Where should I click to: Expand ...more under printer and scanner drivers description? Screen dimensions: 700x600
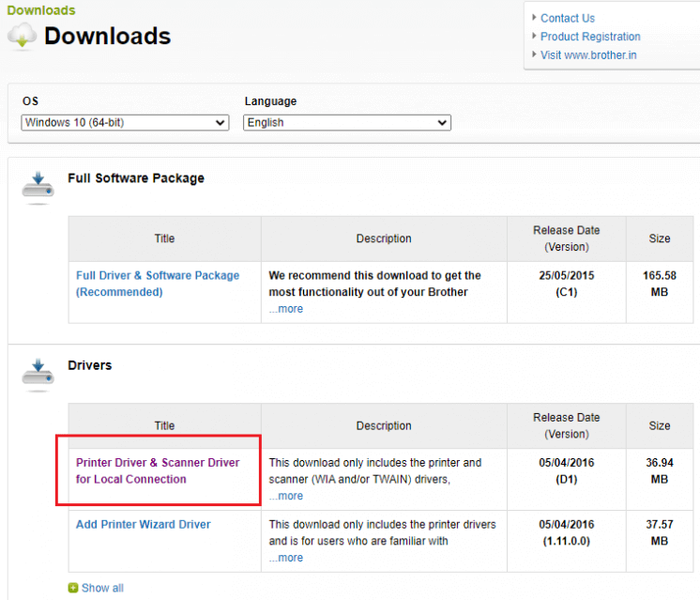coord(286,496)
